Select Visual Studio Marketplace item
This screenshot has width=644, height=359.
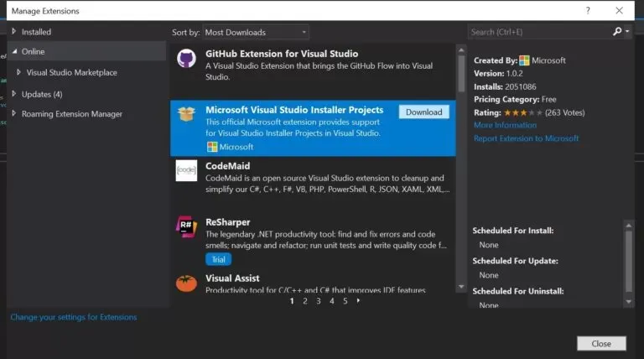point(72,72)
